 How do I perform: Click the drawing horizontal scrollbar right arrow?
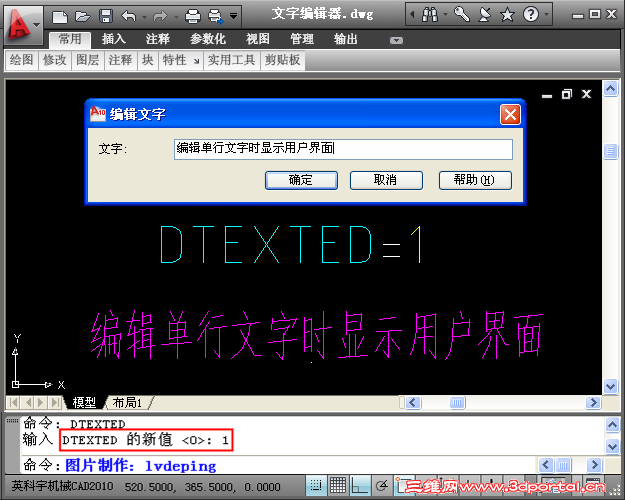click(x=593, y=403)
